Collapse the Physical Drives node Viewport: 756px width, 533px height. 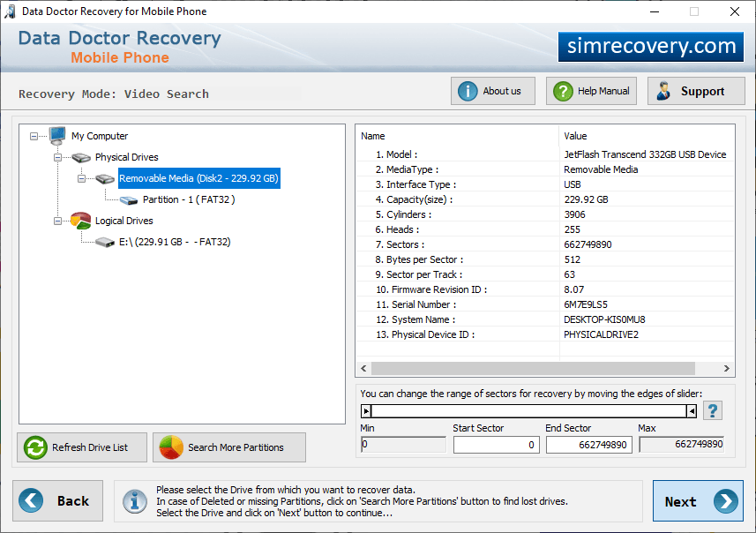click(x=57, y=158)
